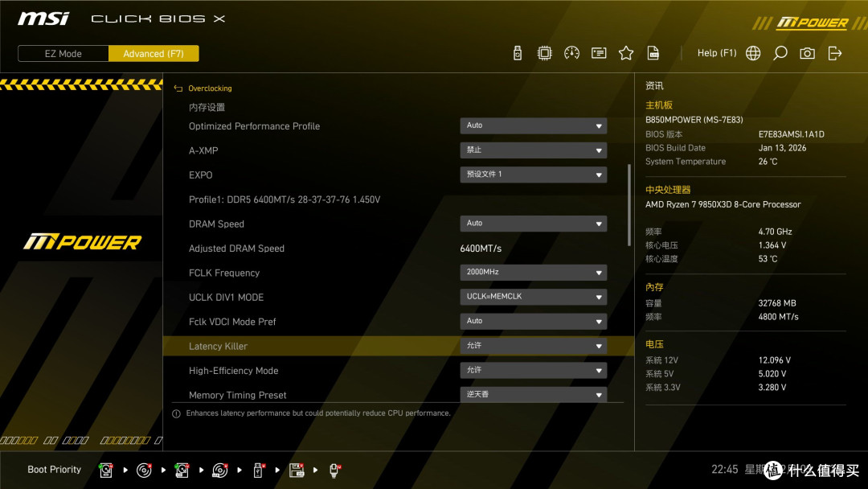Open FCLK Frequency 2000MHz dropdown

coord(533,273)
